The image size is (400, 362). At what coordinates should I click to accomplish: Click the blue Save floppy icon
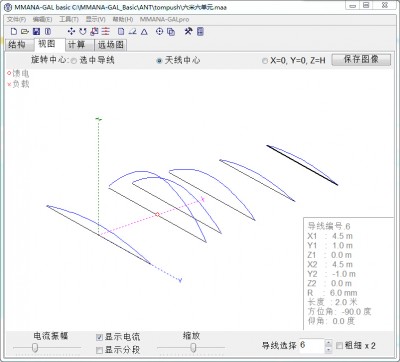[37, 32]
